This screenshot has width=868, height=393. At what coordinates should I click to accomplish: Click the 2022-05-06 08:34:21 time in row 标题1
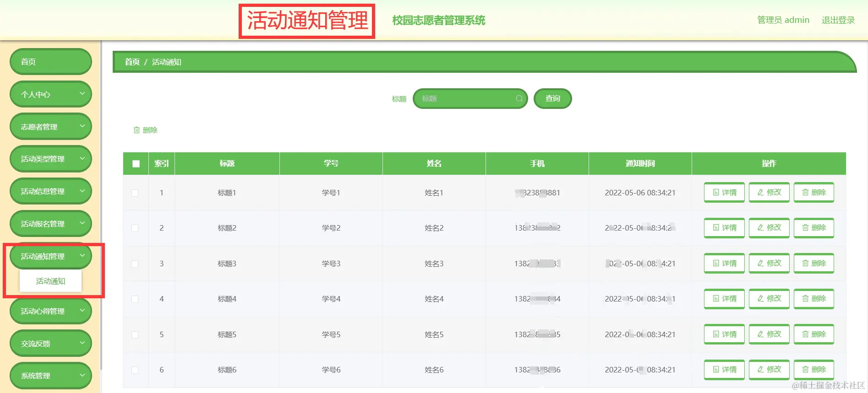click(x=640, y=193)
